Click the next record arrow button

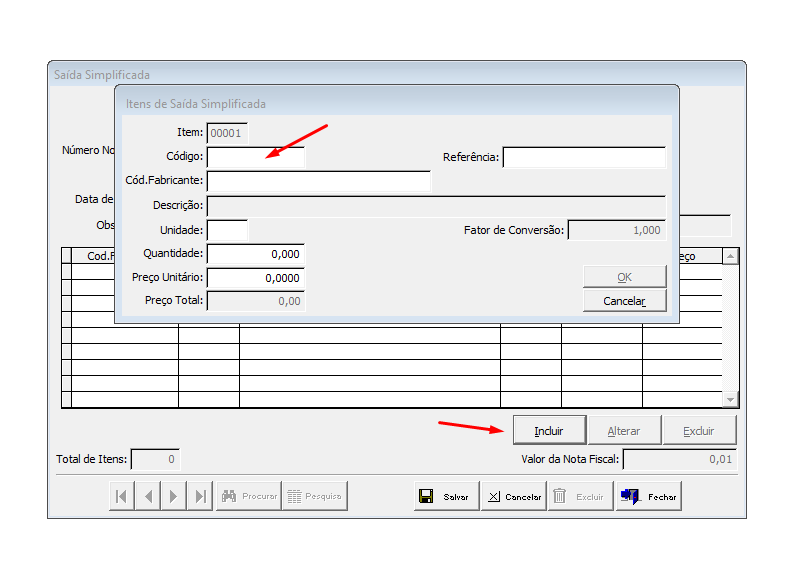[174, 496]
